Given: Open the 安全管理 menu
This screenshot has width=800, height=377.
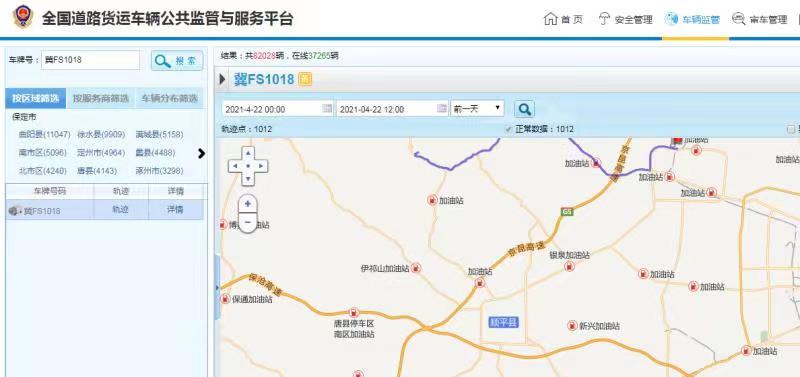Looking at the screenshot, I should (625, 20).
